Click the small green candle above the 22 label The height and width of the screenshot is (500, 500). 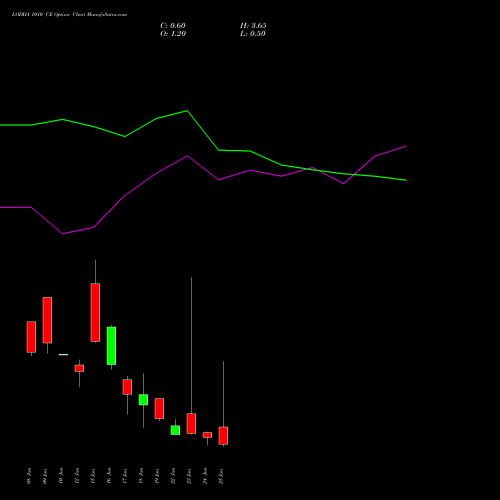175,430
